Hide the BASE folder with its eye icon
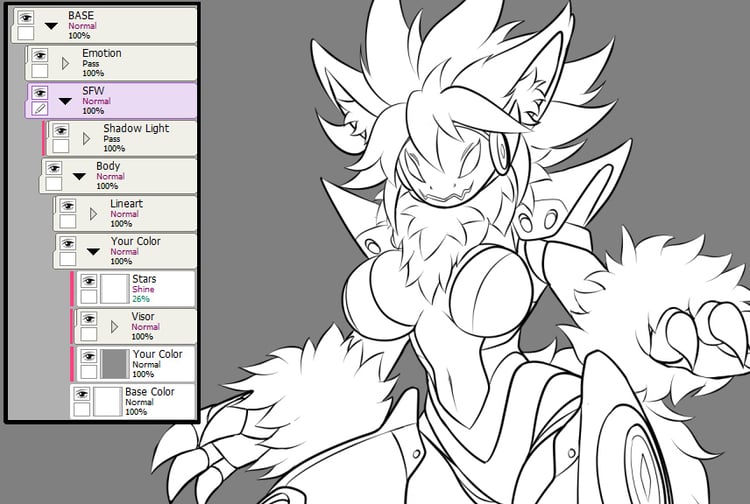This screenshot has height=504, width=750. [x=26, y=18]
